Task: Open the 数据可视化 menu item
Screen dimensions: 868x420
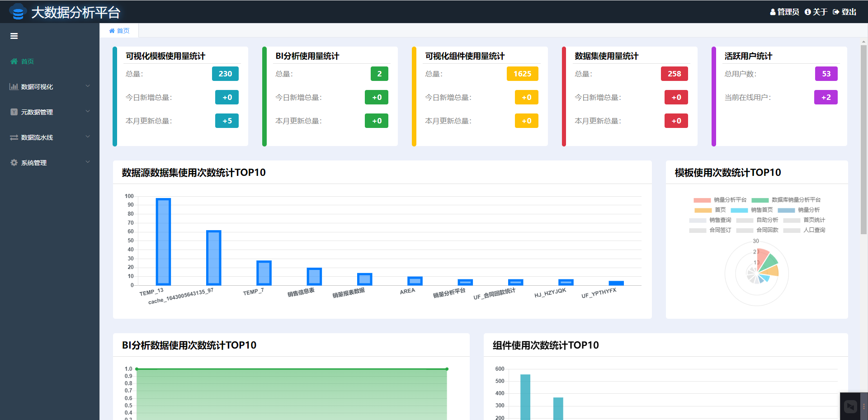Action: click(x=50, y=86)
